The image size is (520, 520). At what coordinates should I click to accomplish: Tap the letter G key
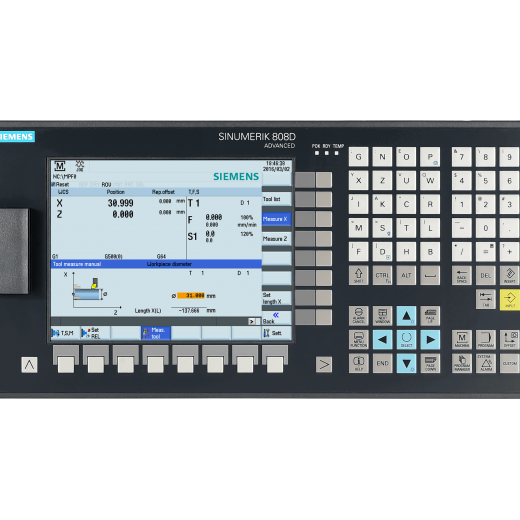(x=359, y=157)
